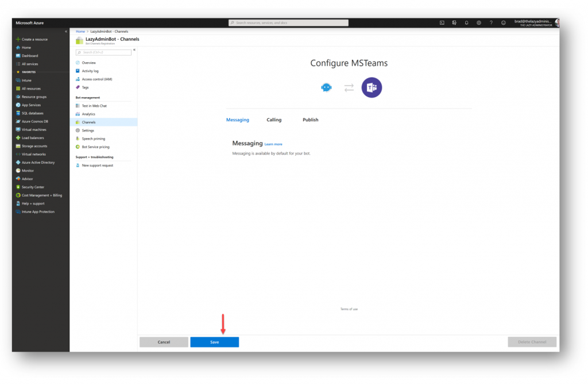Open the Terms of use link
Image resolution: width=588 pixels, height=385 pixels.
click(x=349, y=309)
